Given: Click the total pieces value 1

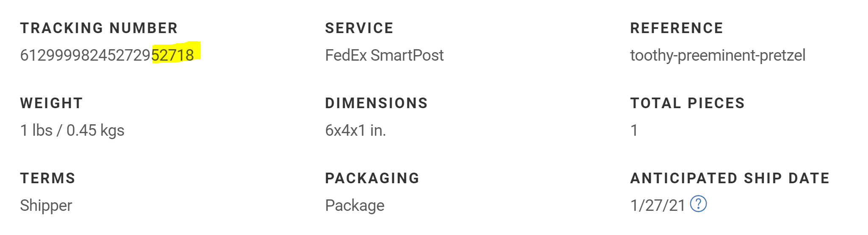Looking at the screenshot, I should pyautogui.click(x=634, y=131).
